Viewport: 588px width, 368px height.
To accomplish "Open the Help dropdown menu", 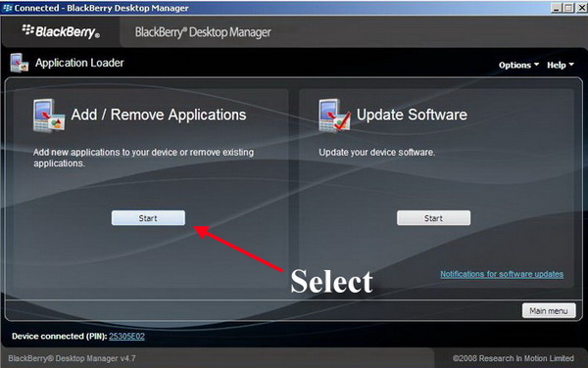I will [561, 66].
